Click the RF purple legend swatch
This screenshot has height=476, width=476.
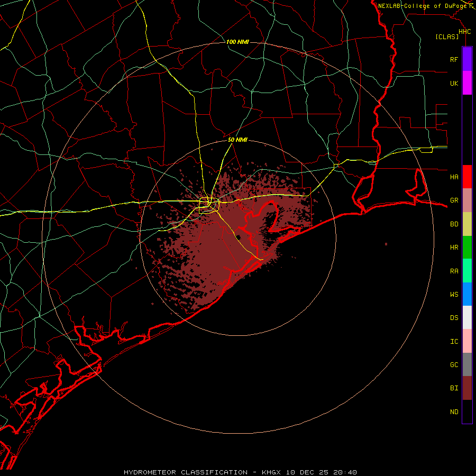(467, 59)
